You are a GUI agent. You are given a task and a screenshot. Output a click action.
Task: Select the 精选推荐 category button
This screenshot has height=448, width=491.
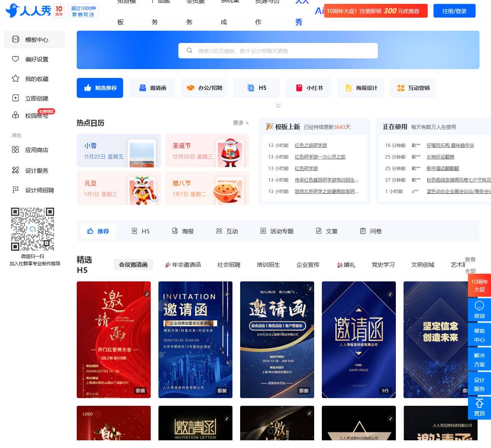tap(100, 88)
